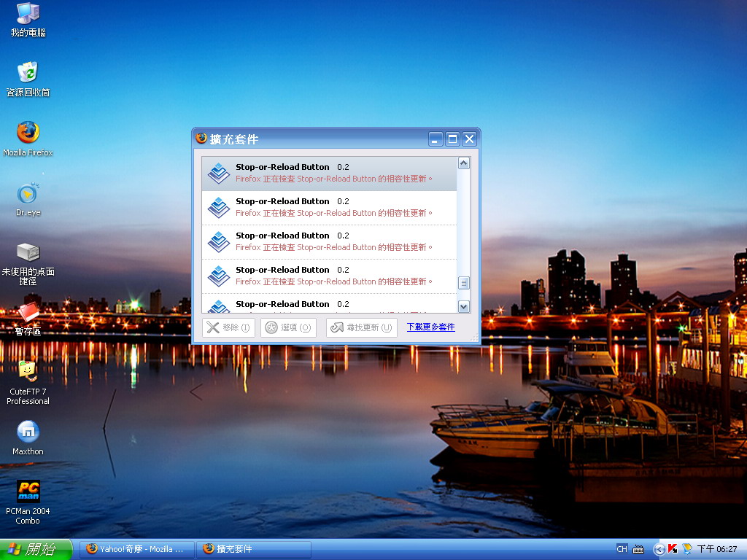Click the Kaspersky red K tray icon
This screenshot has width=747, height=560.
click(673, 549)
